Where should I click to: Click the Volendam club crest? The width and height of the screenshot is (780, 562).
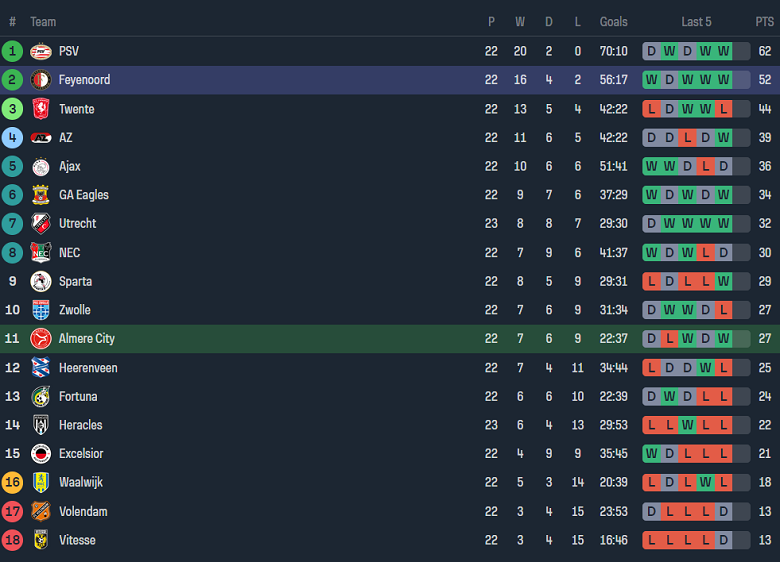pyautogui.click(x=41, y=511)
